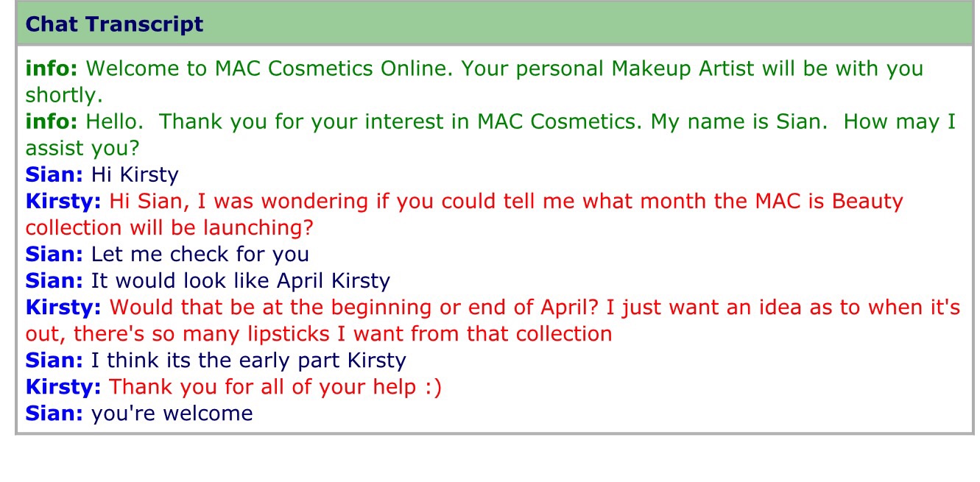Screen dimensions: 980x482
Task: Click the second 'Kirsty:' sender label
Action: (63, 308)
